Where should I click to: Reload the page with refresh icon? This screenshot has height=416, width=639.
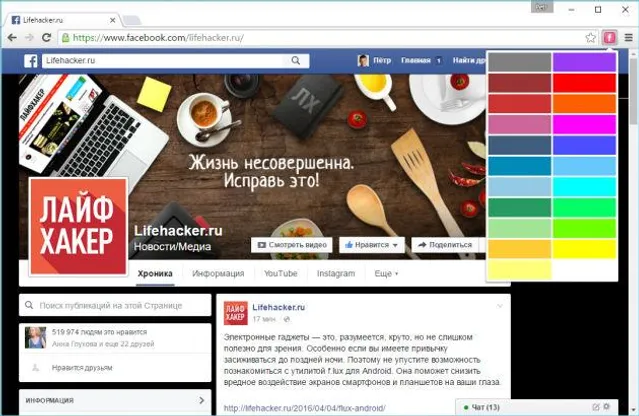tap(46, 38)
